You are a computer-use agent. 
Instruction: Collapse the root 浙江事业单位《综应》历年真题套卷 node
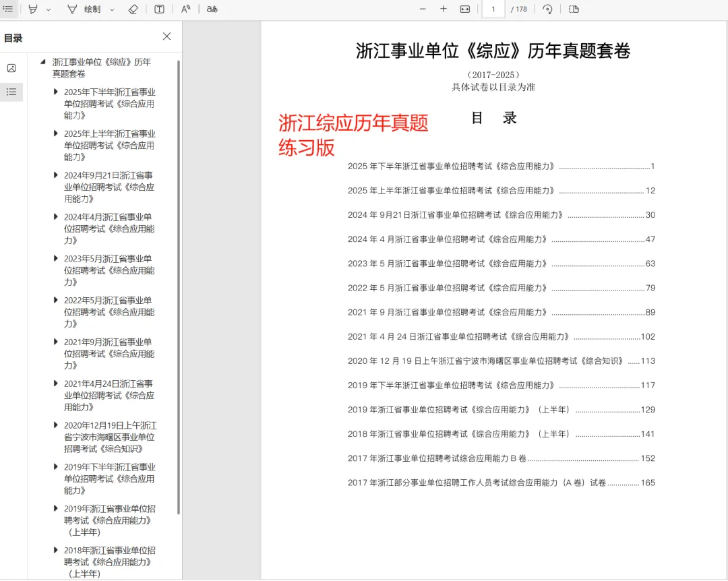tap(42, 62)
